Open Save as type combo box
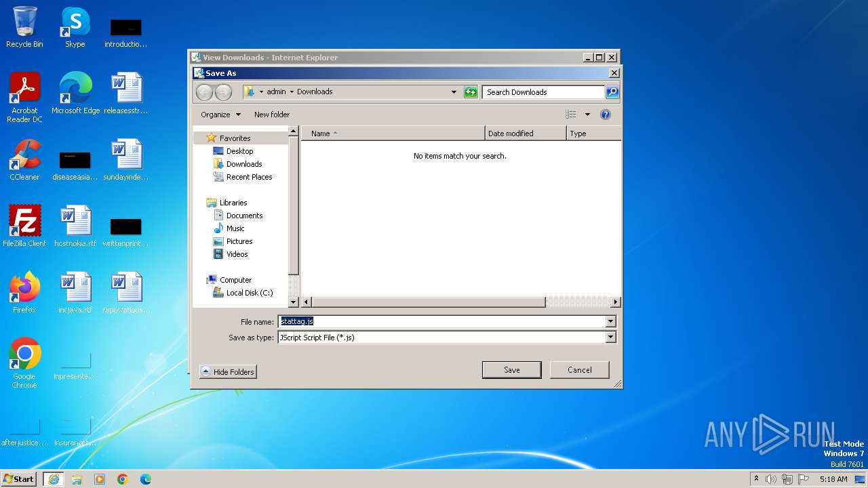Screen dimensions: 868x488 coord(446,337)
